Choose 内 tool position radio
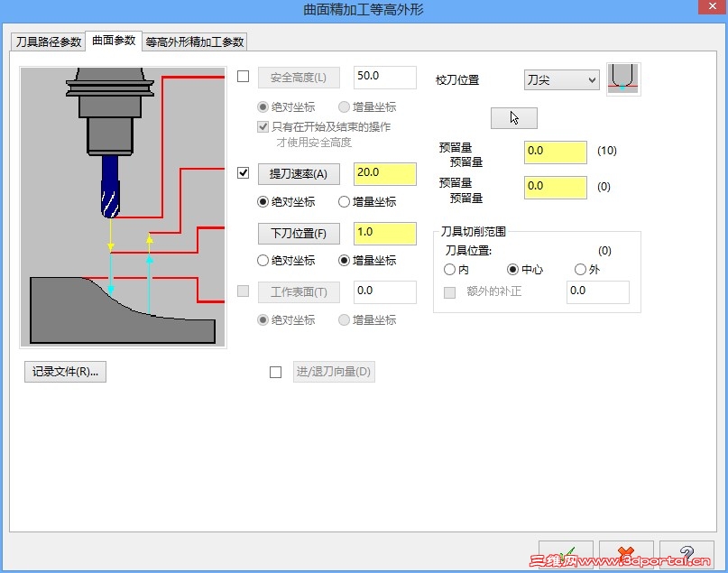Image resolution: width=728 pixels, height=573 pixels. (449, 269)
